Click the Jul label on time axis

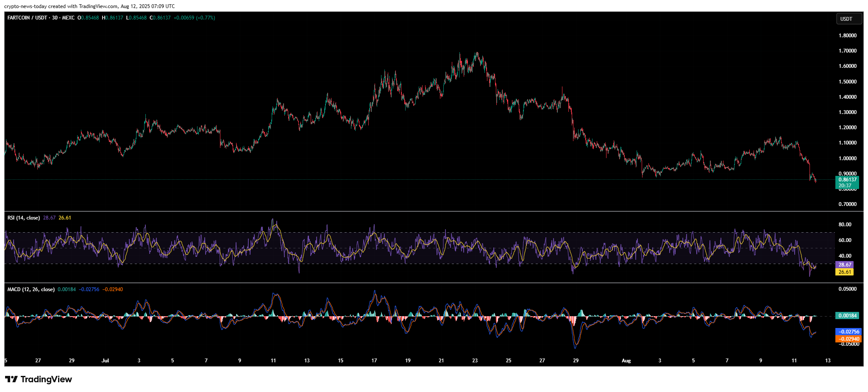[x=105, y=361]
